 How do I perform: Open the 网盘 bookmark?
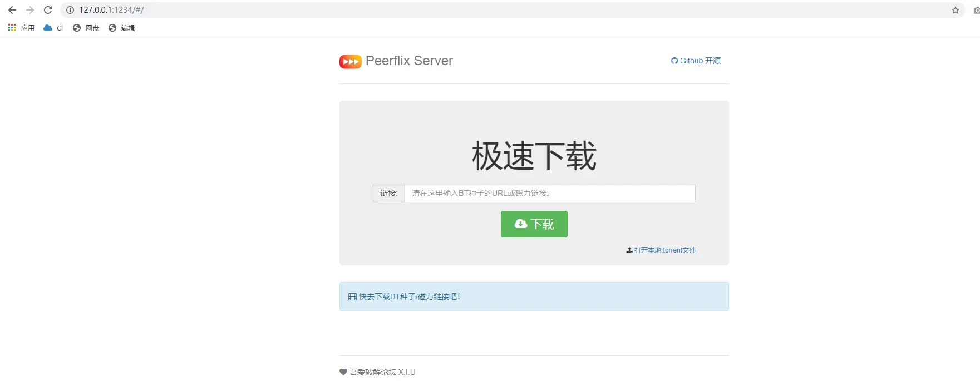[x=86, y=28]
